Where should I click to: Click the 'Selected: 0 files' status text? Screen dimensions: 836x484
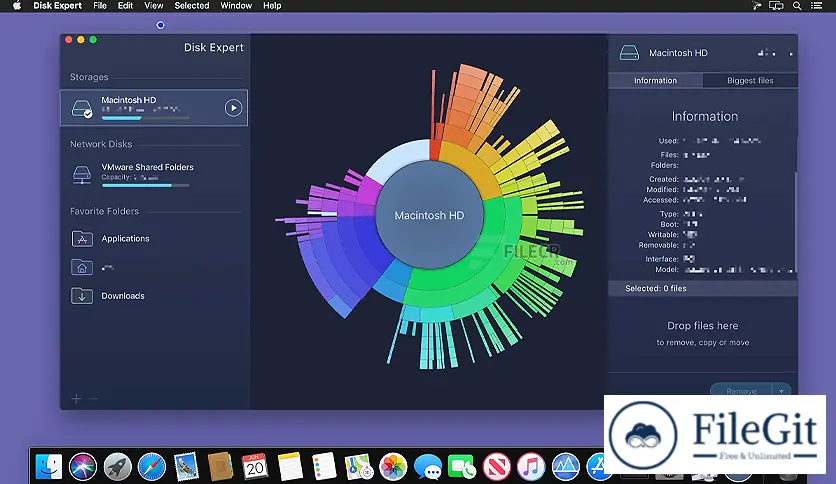[656, 288]
